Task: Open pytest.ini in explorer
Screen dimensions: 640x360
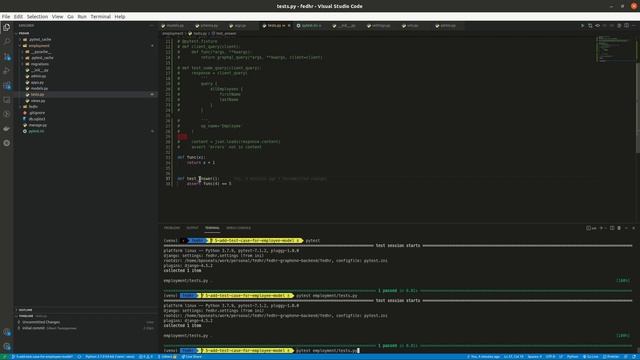Action: point(36,131)
